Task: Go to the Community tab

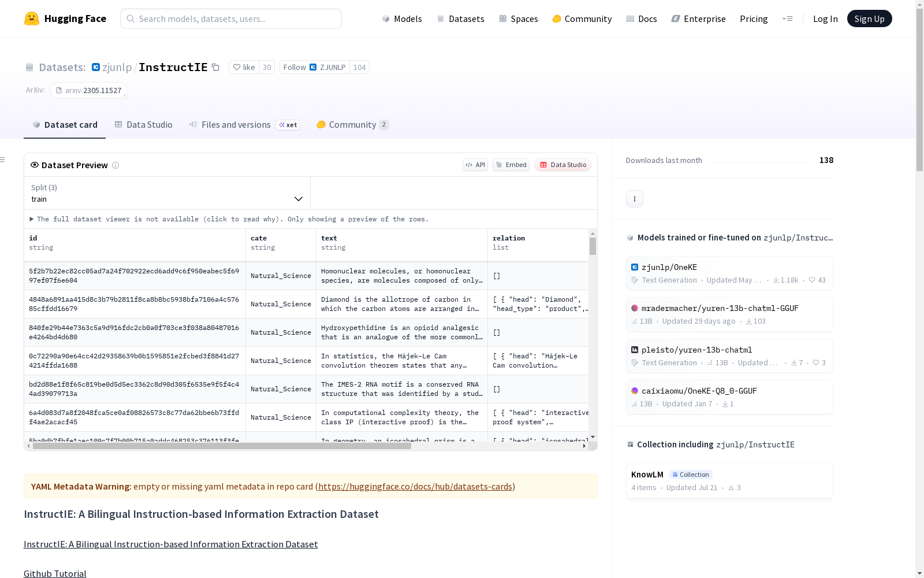Action: tap(352, 125)
